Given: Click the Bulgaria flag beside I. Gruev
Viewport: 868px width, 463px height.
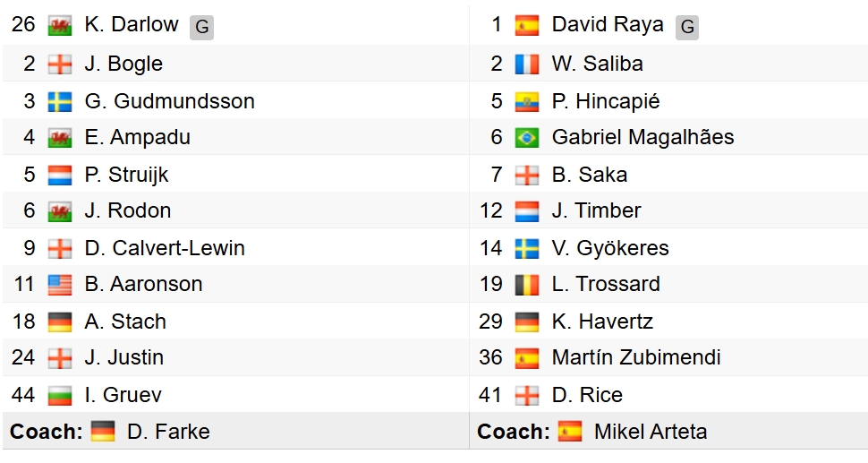Looking at the screenshot, I should coord(60,395).
